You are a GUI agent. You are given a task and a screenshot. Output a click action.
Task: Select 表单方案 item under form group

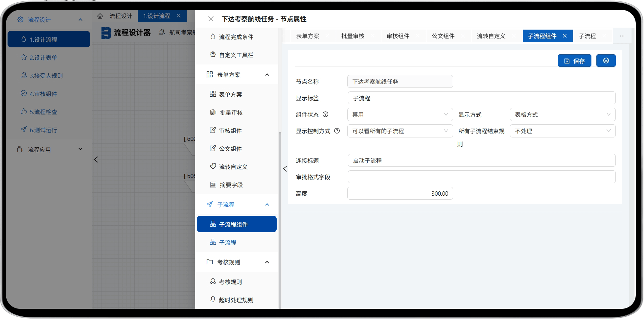tap(237, 94)
